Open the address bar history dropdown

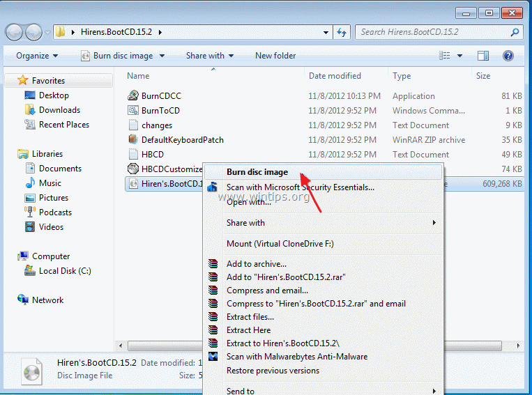(326, 33)
